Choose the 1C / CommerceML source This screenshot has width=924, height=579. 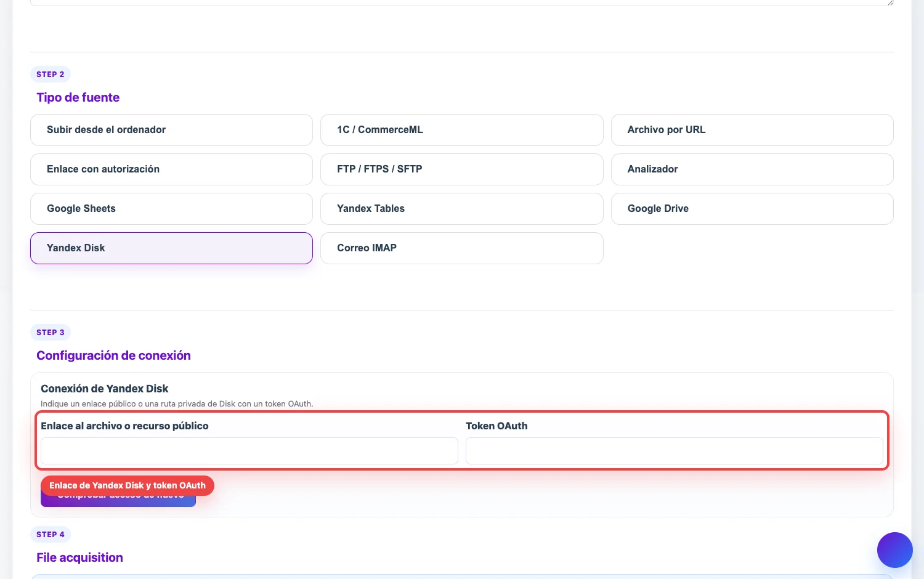pyautogui.click(x=461, y=130)
